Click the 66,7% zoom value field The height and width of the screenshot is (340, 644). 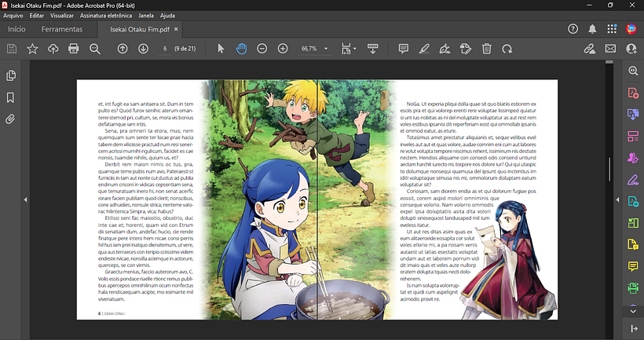click(309, 49)
